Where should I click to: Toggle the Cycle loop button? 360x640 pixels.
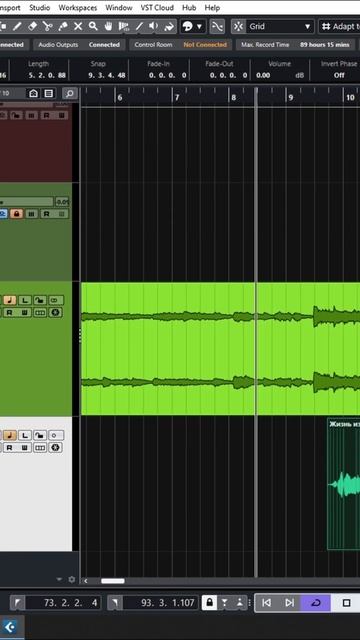(x=316, y=602)
